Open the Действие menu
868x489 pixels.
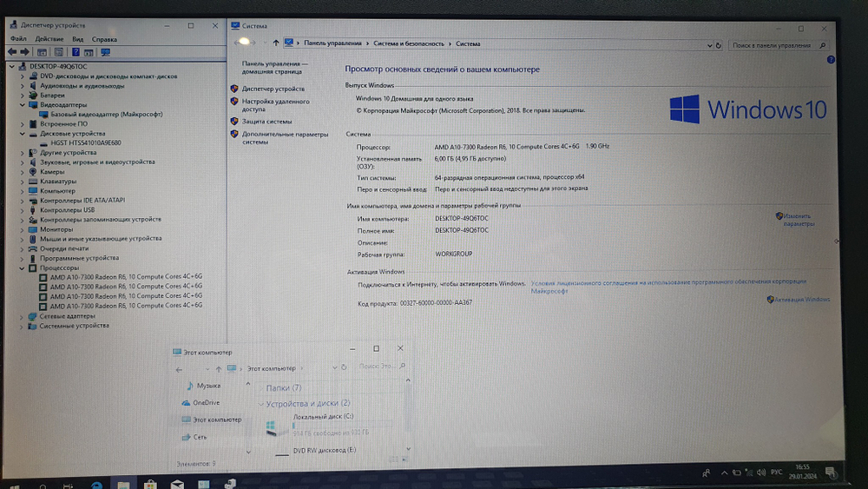click(49, 39)
